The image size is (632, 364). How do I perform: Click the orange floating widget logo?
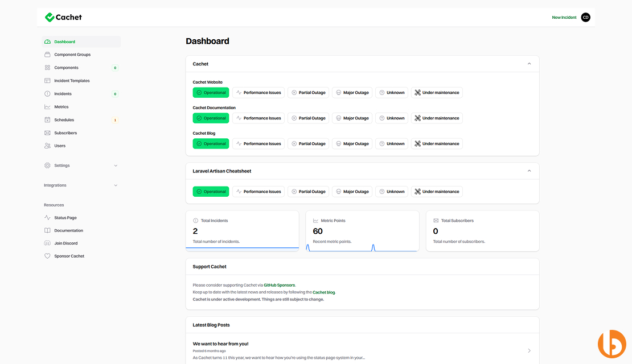tap(612, 344)
